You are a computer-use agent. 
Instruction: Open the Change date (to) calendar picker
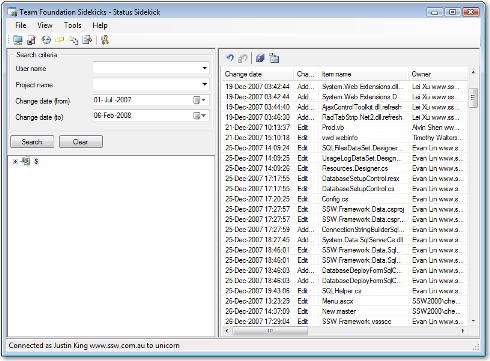[200, 116]
